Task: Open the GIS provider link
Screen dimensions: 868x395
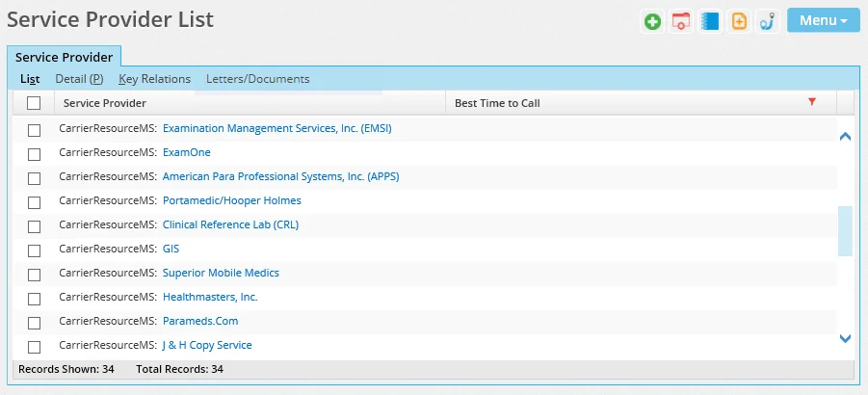Action: point(171,249)
